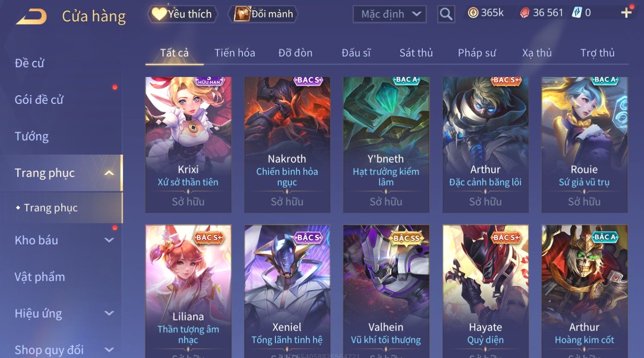Tap the gold coin balance icon
The width and height of the screenshot is (644, 358).
click(473, 13)
